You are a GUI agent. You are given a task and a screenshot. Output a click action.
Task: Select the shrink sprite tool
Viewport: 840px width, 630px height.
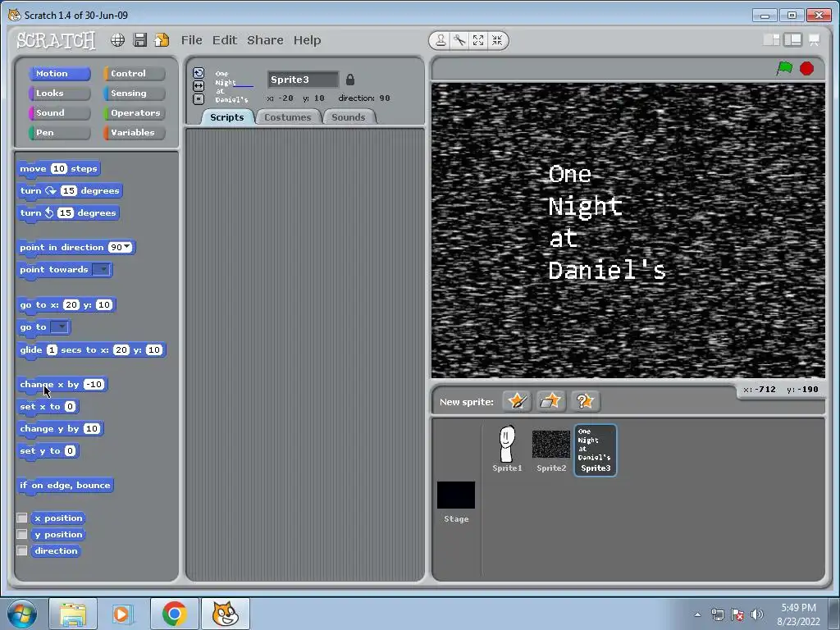497,40
